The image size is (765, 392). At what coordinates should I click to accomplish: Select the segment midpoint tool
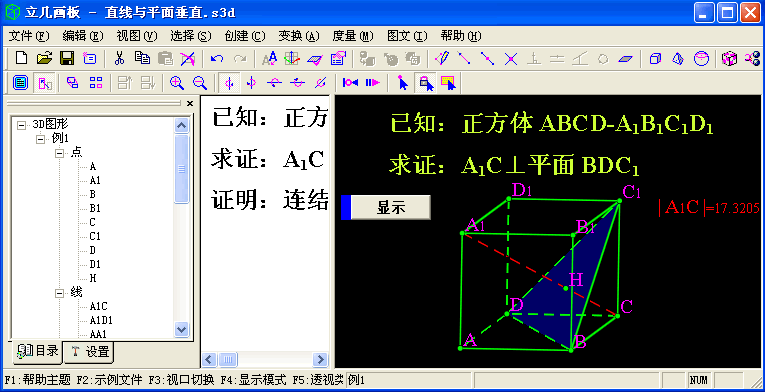[487, 59]
